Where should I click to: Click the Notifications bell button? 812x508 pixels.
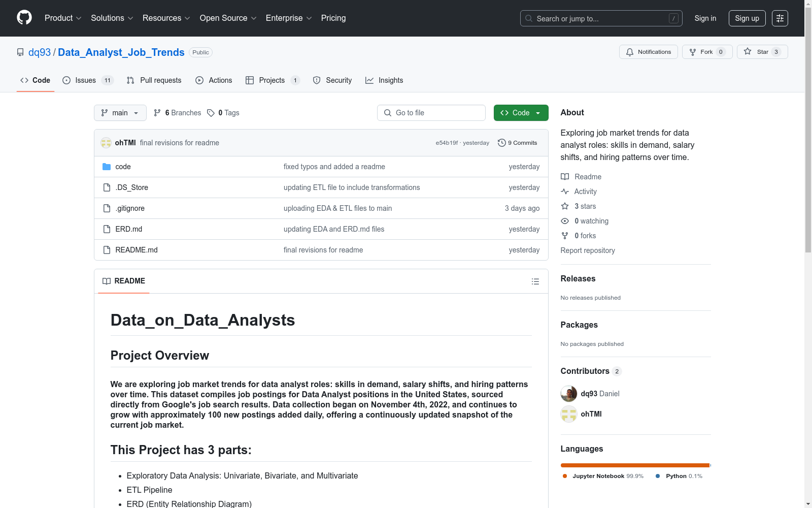(x=648, y=52)
